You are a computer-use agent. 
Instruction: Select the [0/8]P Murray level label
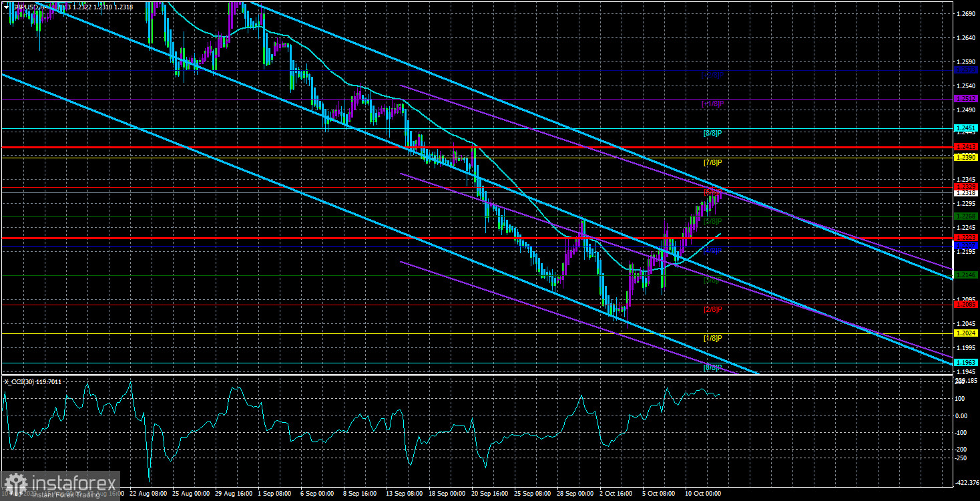pyautogui.click(x=713, y=367)
